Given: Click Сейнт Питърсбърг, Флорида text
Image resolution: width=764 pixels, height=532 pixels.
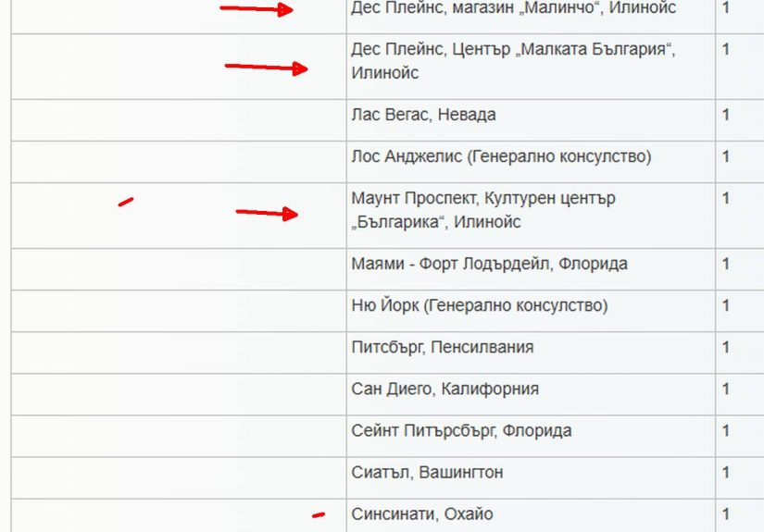Looking at the screenshot, I should (461, 431).
